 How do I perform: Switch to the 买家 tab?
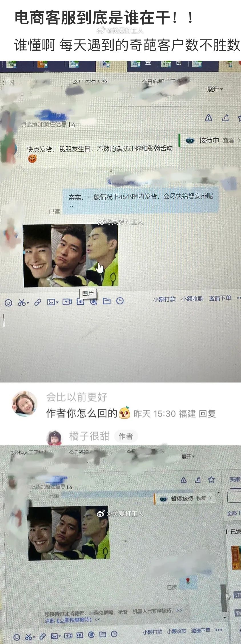pos(235,479)
